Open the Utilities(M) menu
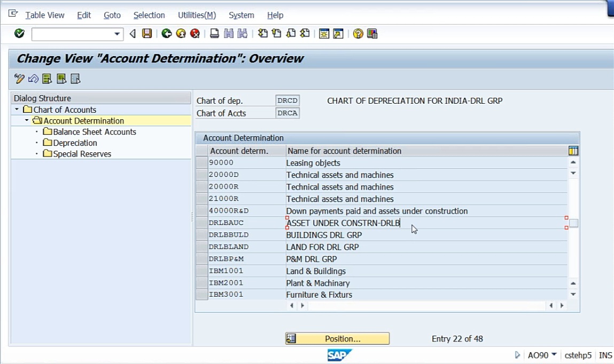 pos(197,16)
